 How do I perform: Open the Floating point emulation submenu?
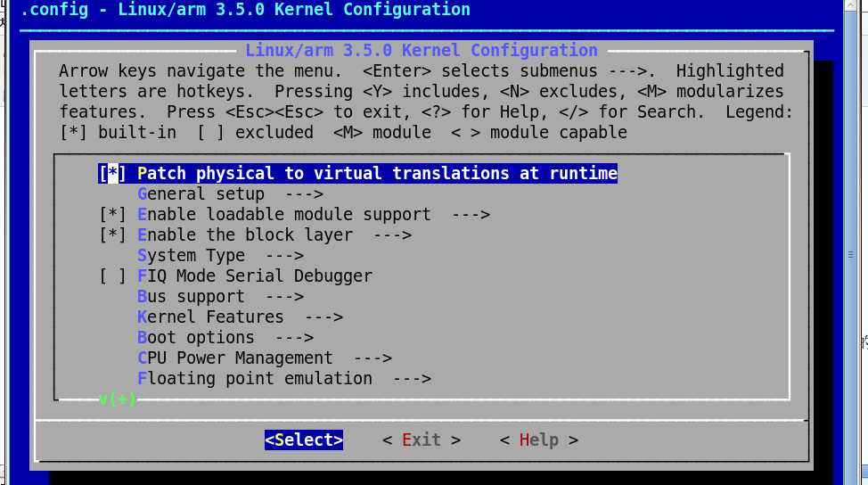(x=284, y=378)
